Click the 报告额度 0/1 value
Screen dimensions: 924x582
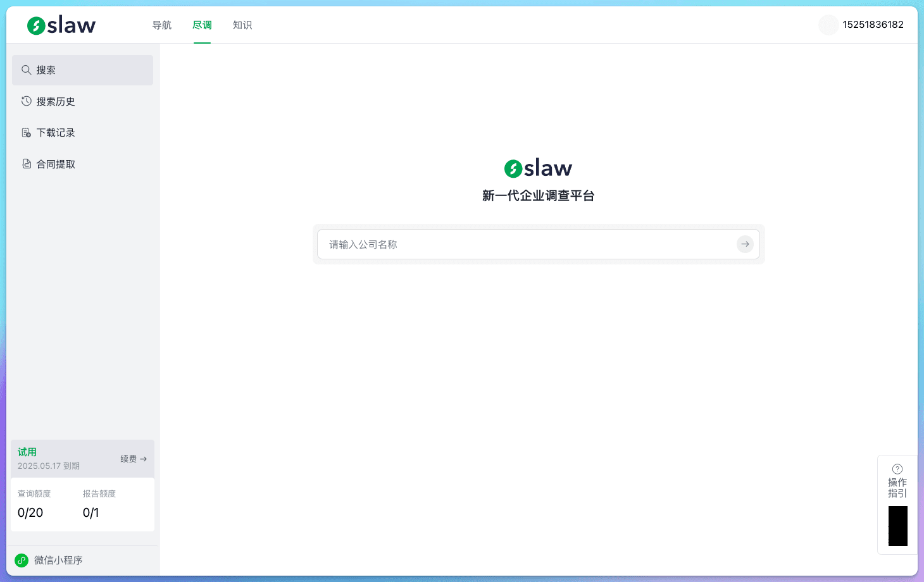91,512
